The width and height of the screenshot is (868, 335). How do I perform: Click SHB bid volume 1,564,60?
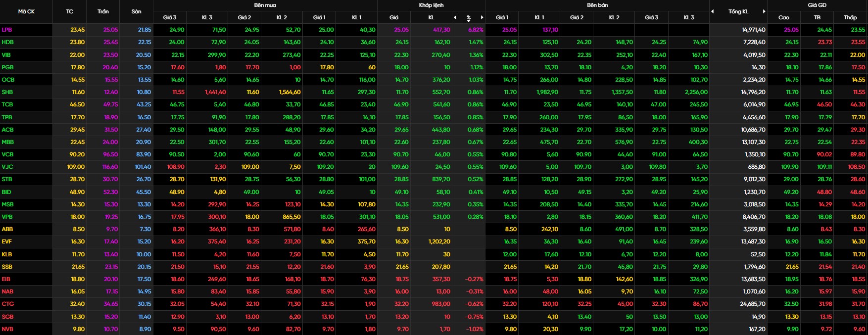coord(289,92)
